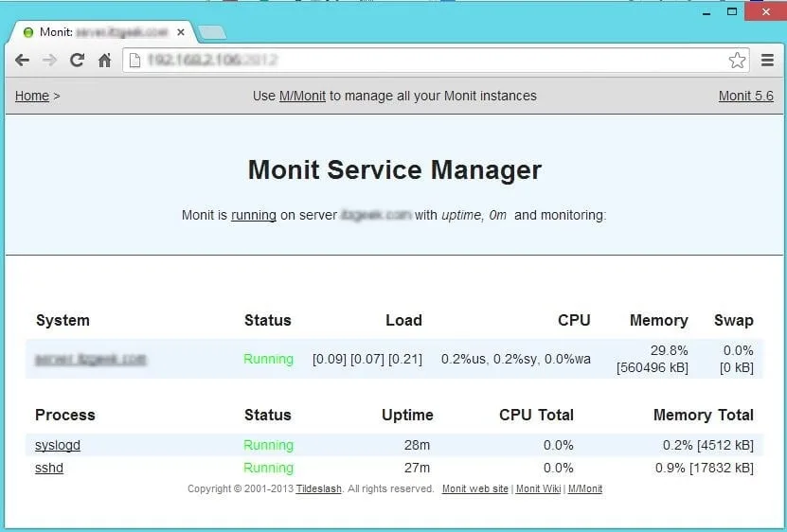Go back with the browser back arrow
Image resolution: width=787 pixels, height=532 pixels.
click(22, 61)
